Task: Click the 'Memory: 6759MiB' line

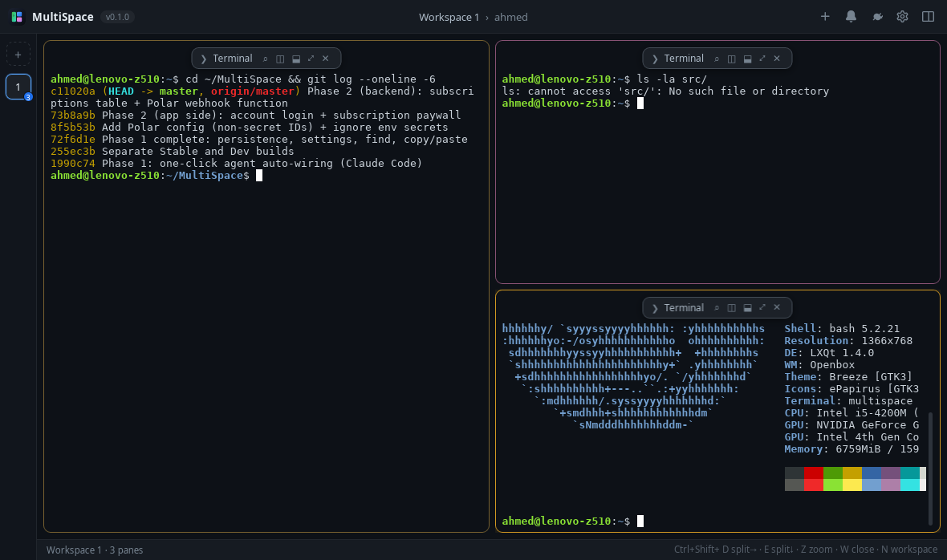Action: point(851,449)
